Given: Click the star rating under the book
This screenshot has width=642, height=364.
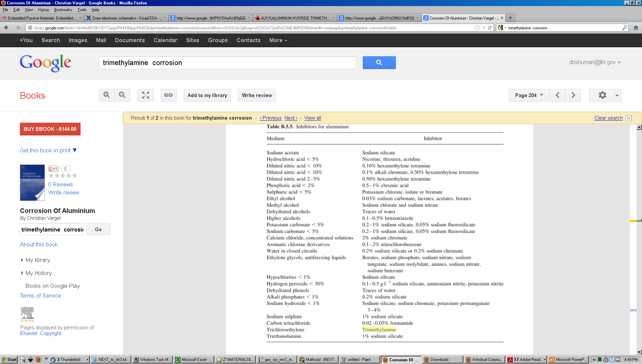Looking at the screenshot, I should click(63, 176).
